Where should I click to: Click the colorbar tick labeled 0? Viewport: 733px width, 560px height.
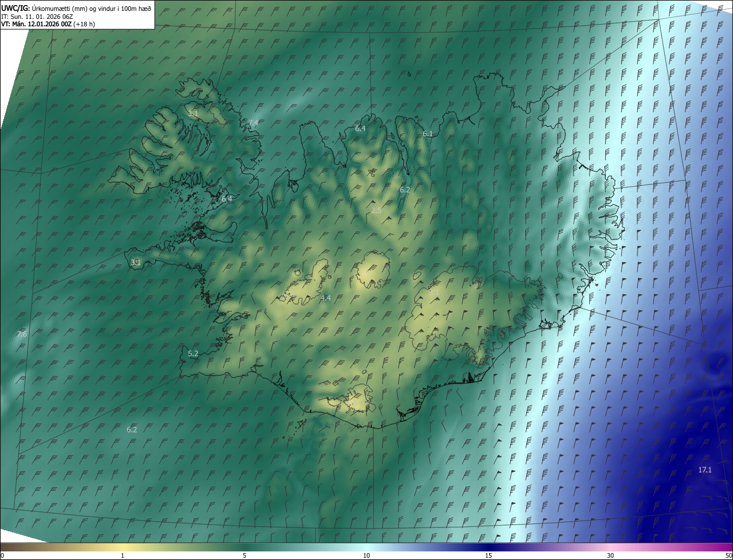2,555
